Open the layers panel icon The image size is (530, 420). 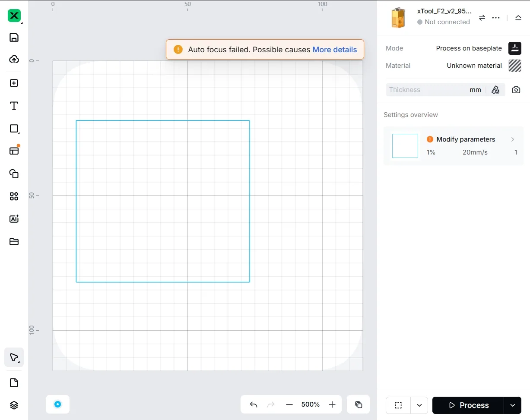click(14, 405)
